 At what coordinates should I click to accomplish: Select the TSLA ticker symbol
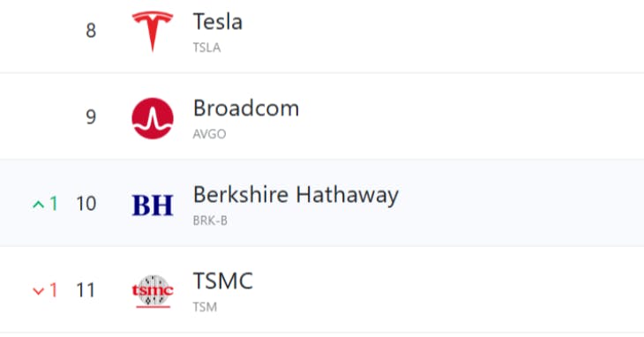pos(207,48)
